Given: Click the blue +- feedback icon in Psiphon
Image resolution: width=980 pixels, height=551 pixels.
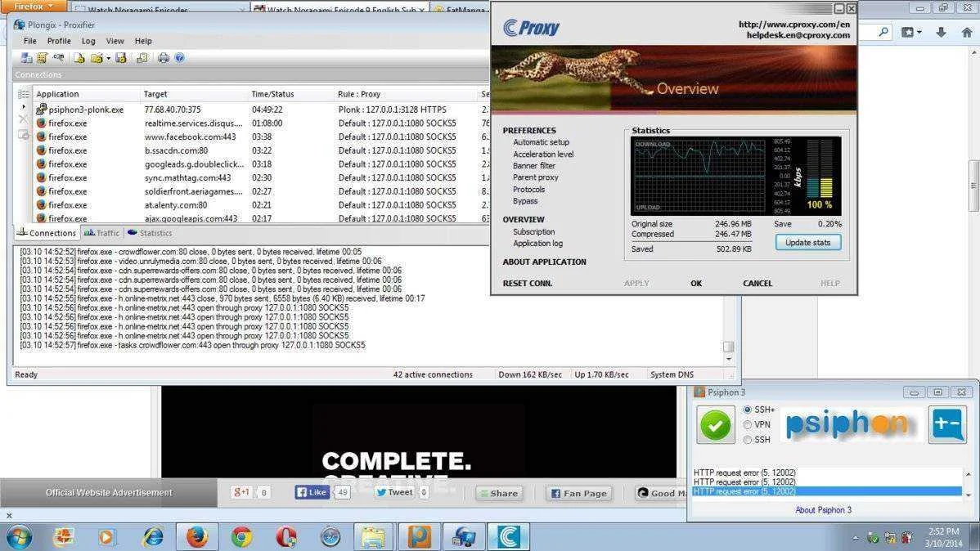Looking at the screenshot, I should 947,425.
